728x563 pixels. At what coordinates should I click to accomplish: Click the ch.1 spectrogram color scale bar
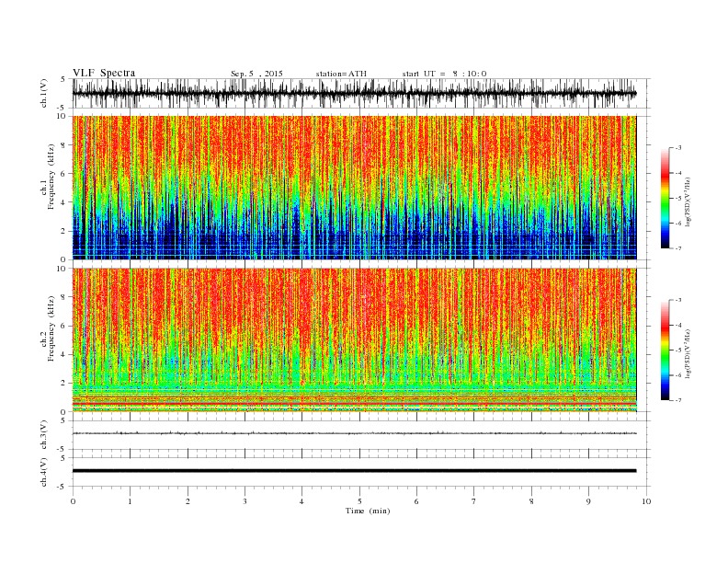click(x=665, y=199)
